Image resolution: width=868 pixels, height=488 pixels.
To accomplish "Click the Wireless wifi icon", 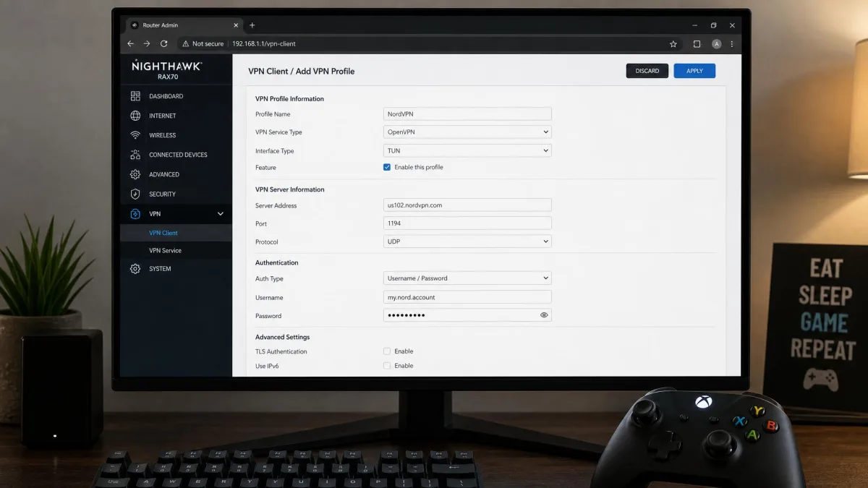I will 135,135.
